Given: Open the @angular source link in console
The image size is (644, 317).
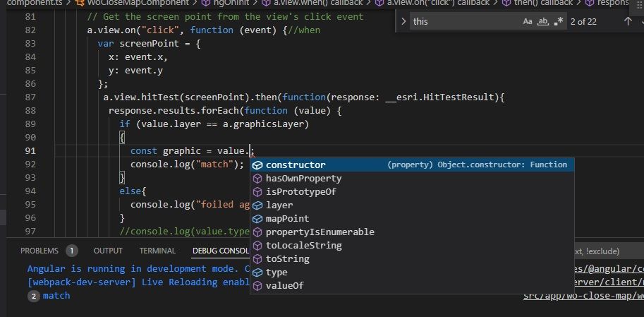Looking at the screenshot, I should point(609,269).
